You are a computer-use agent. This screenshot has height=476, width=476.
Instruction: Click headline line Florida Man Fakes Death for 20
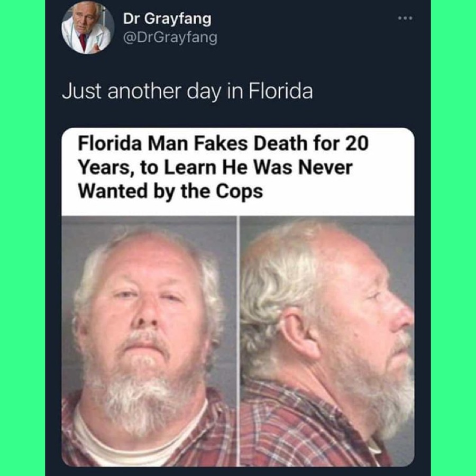point(223,143)
